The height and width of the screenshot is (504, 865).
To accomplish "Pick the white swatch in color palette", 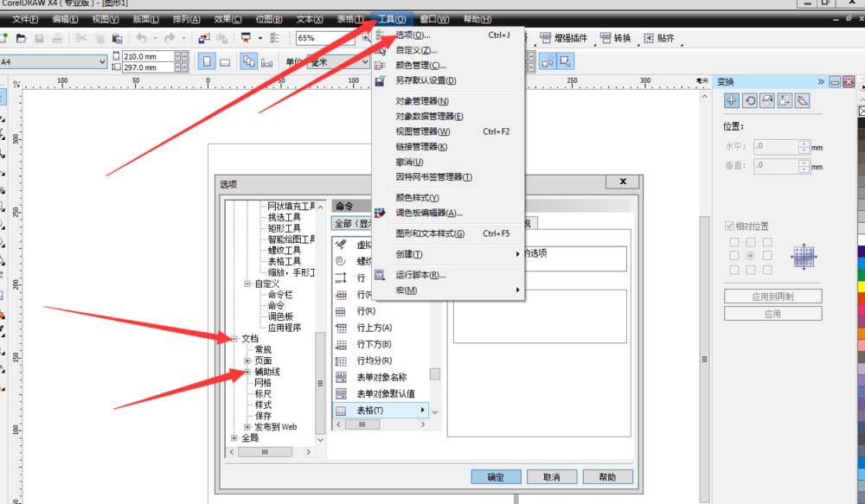I will pos(862,240).
